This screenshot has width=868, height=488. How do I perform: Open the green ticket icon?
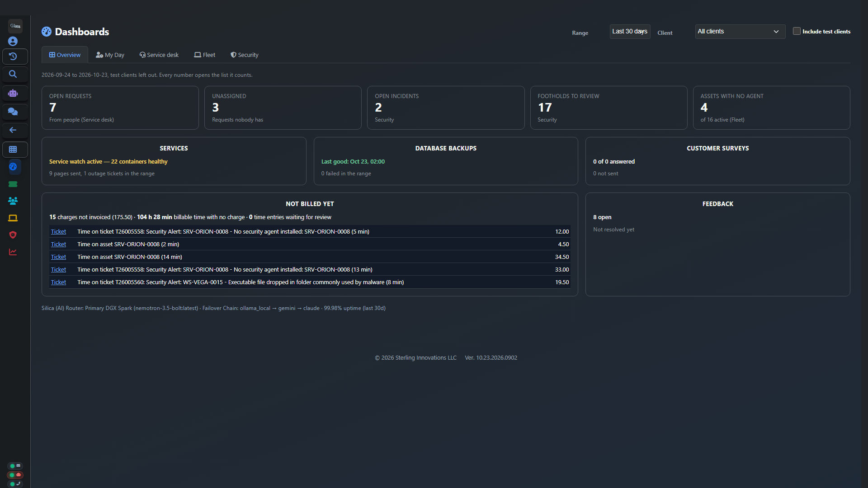[13, 184]
